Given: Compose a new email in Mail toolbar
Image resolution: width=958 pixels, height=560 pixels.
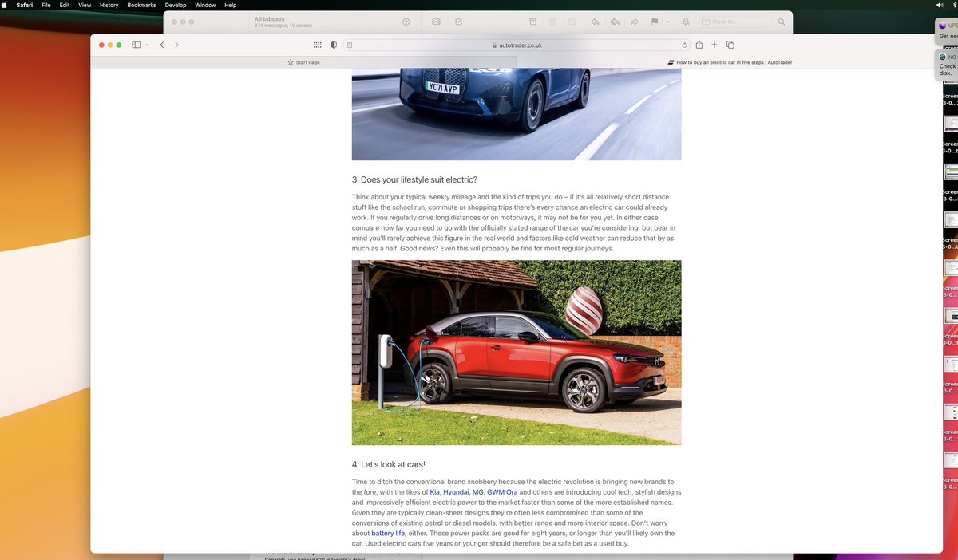Looking at the screenshot, I should 459,22.
